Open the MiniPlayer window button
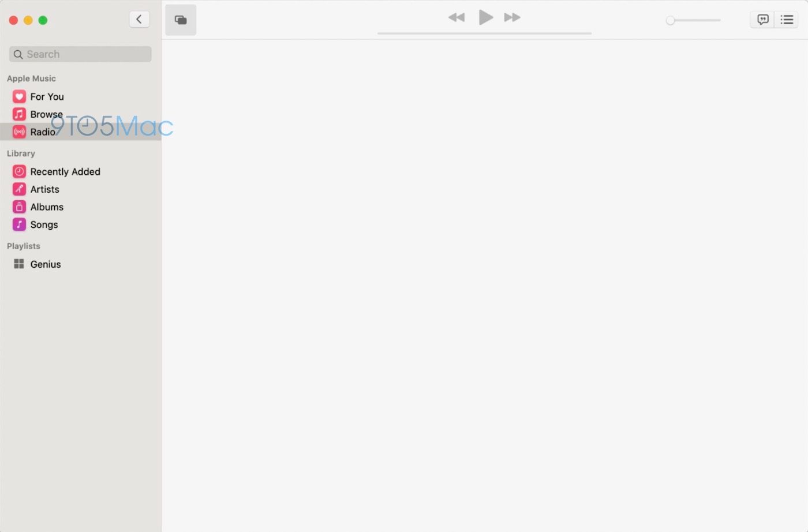This screenshot has height=532, width=808. (181, 20)
